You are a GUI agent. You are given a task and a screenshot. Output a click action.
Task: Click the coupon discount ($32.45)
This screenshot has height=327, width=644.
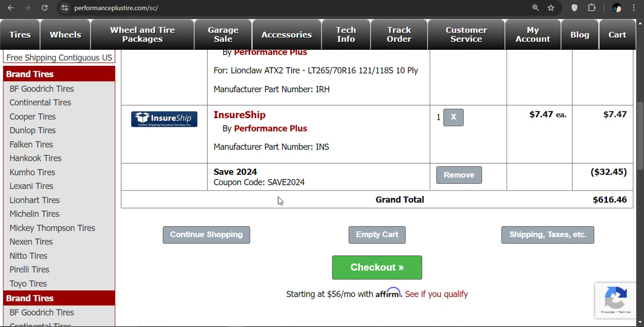[x=608, y=172]
